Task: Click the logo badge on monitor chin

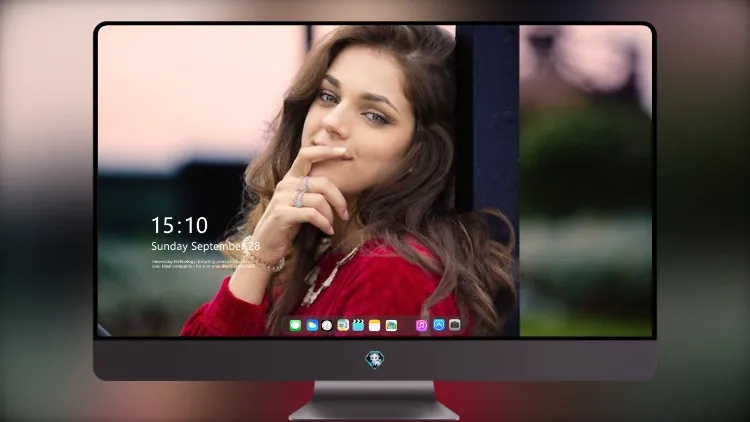Action: click(375, 359)
